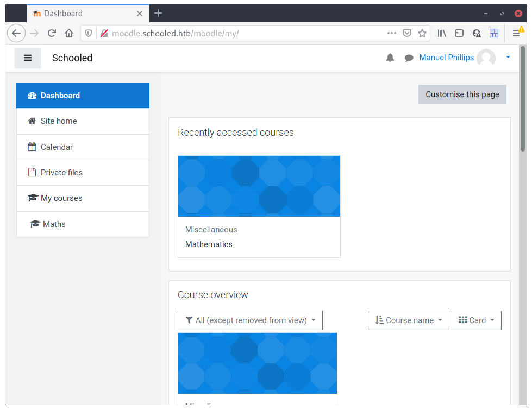Open the course filter dropdown
The image size is (532, 410).
(250, 320)
